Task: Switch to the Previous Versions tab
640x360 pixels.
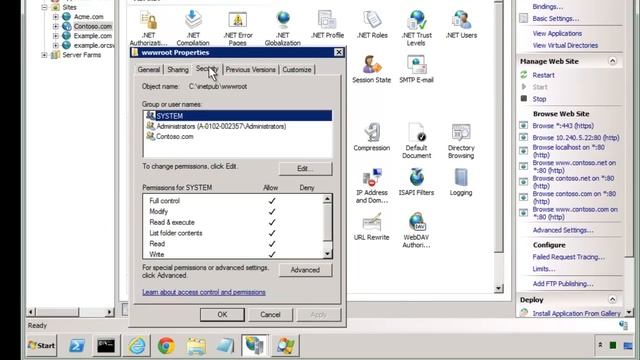Action: pyautogui.click(x=251, y=69)
